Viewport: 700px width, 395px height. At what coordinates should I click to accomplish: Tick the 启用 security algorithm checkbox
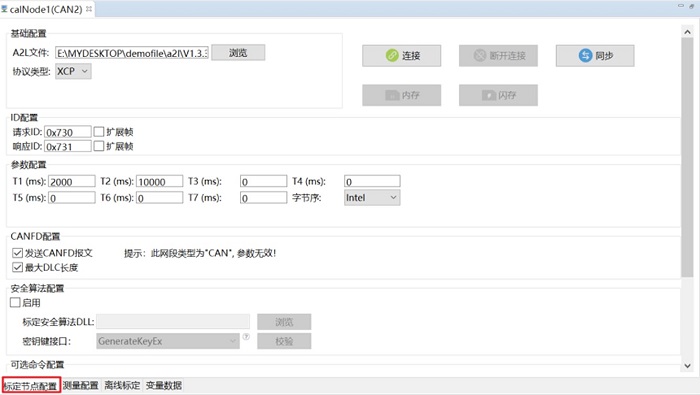(15, 303)
